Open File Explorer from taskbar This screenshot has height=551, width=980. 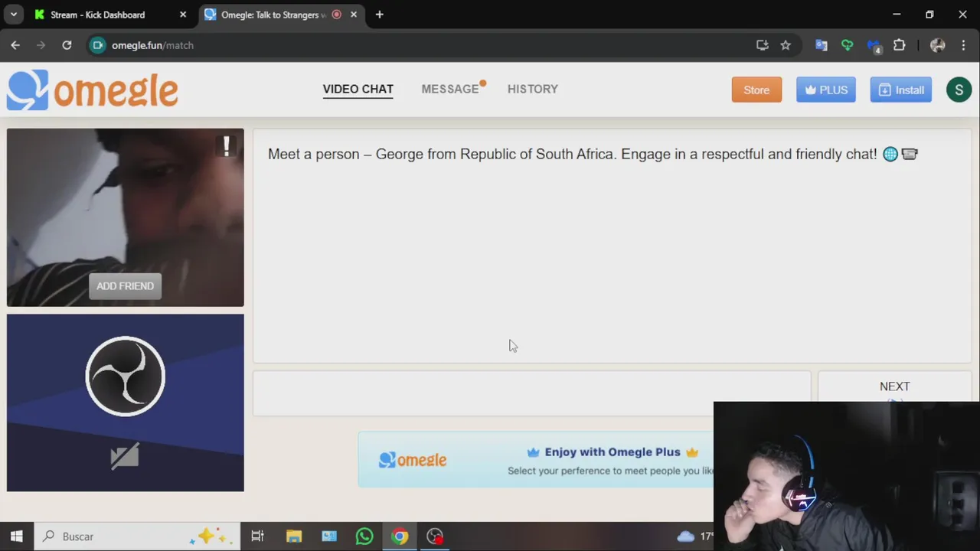click(294, 536)
